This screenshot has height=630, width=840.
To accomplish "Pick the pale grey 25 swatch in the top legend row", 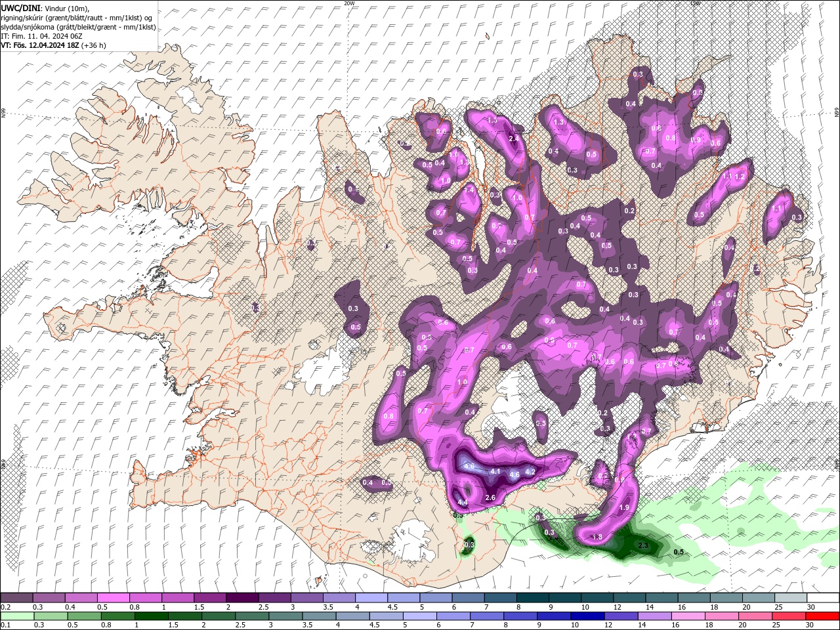I will coord(791,598).
